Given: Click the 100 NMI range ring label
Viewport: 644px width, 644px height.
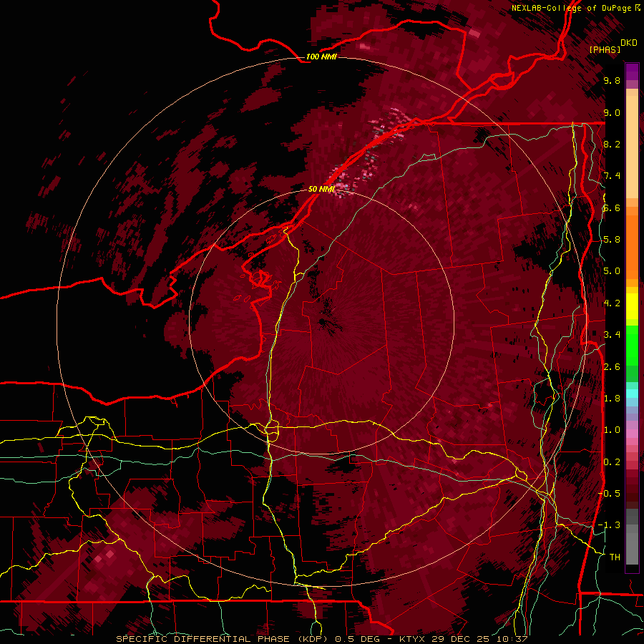Looking at the screenshot, I should 321,57.
